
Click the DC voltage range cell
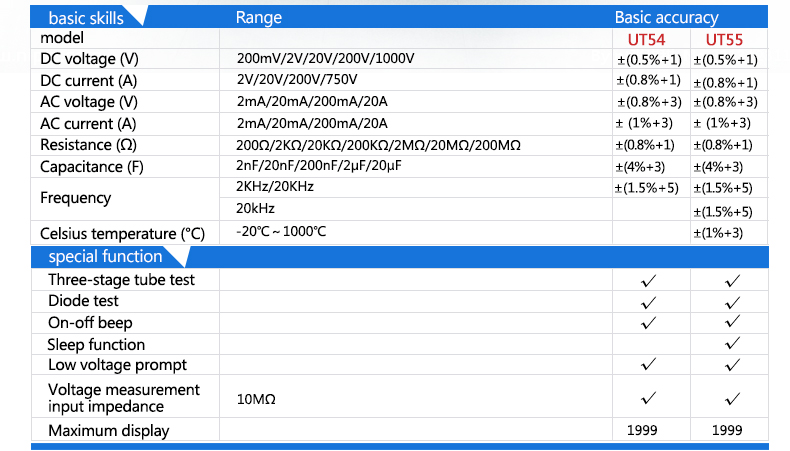(x=325, y=59)
